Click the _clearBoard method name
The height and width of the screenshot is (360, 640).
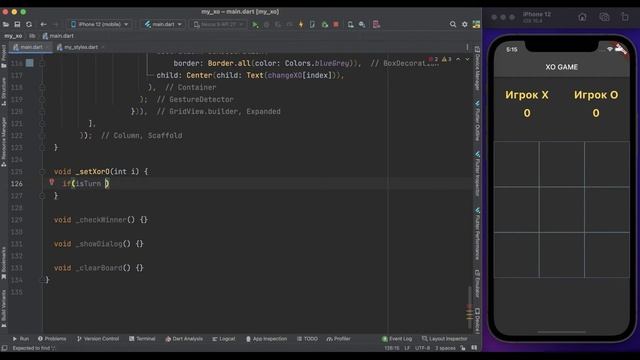pos(99,268)
